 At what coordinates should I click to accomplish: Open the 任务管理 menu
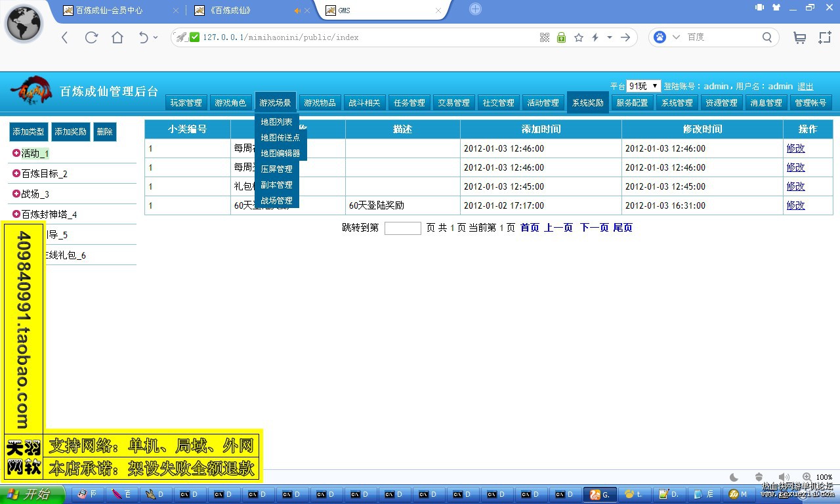point(409,103)
